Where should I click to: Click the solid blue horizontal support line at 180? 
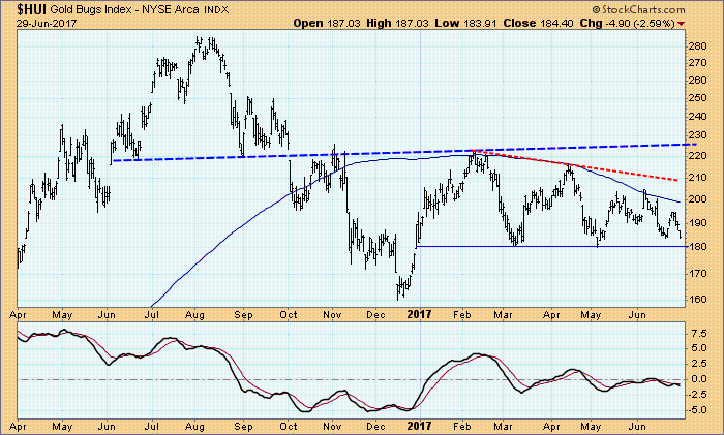[550, 246]
